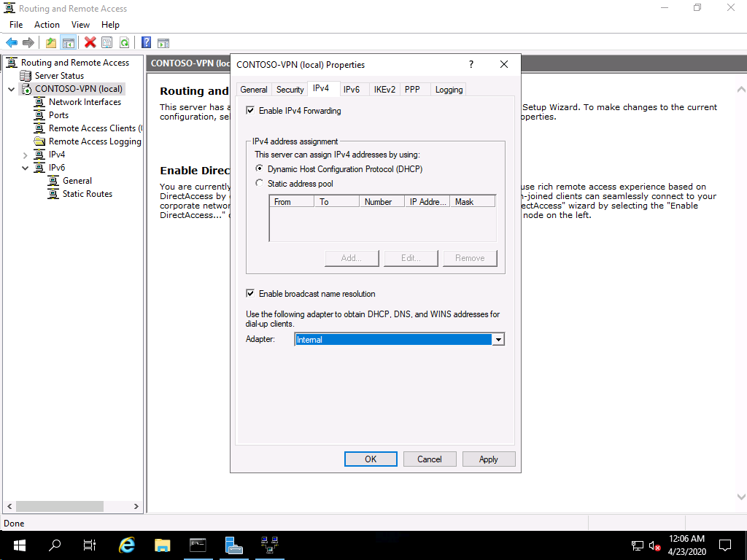
Task: Switch to the Security tab
Action: click(290, 90)
